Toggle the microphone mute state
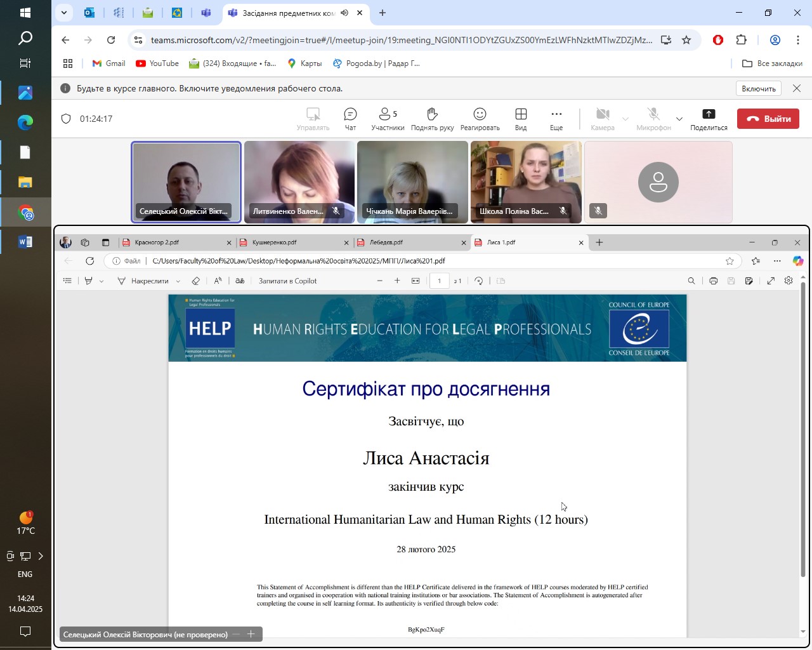The width and height of the screenshot is (812, 650). pyautogui.click(x=653, y=119)
